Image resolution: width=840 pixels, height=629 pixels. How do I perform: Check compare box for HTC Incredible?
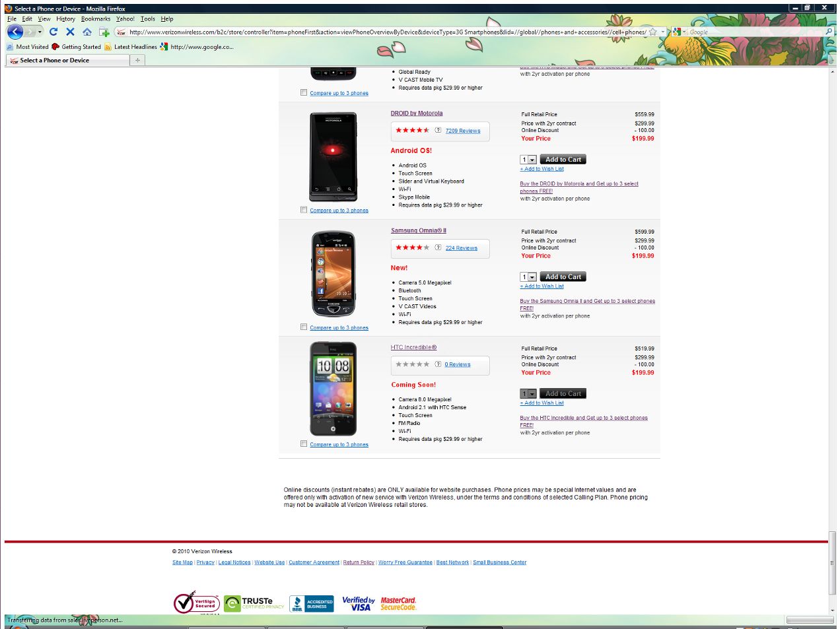coord(304,444)
